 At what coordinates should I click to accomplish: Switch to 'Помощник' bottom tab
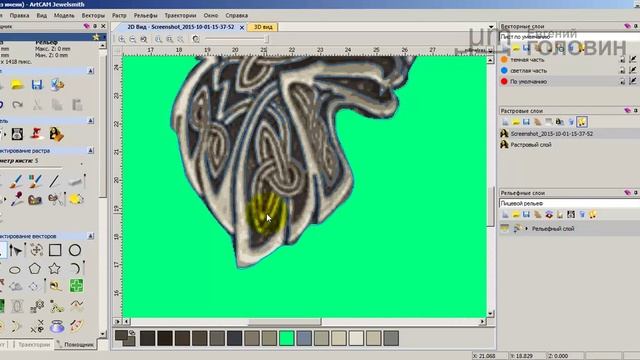tap(76, 344)
